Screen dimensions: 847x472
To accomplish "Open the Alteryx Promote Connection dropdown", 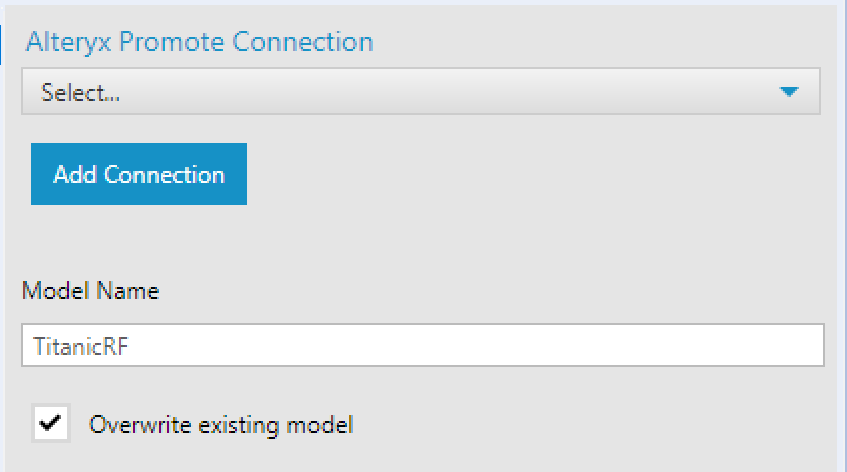I will [x=420, y=92].
